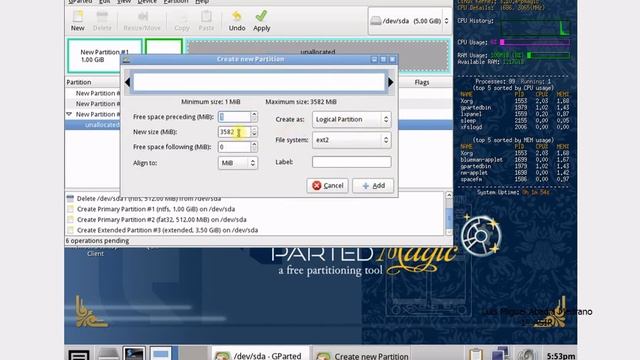Click the Paste toolbar icon

(206, 21)
